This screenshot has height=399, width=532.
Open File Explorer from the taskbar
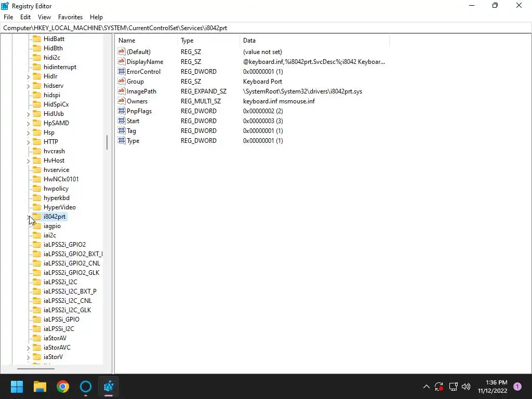click(x=40, y=387)
